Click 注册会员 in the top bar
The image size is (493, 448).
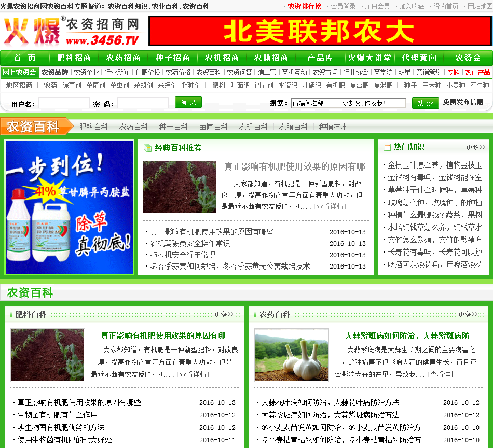click(x=377, y=6)
